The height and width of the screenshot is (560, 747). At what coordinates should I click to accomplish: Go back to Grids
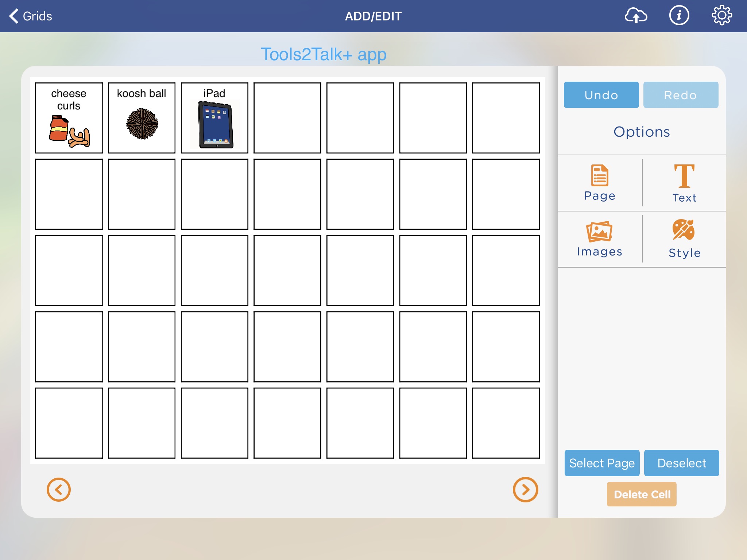(x=31, y=16)
